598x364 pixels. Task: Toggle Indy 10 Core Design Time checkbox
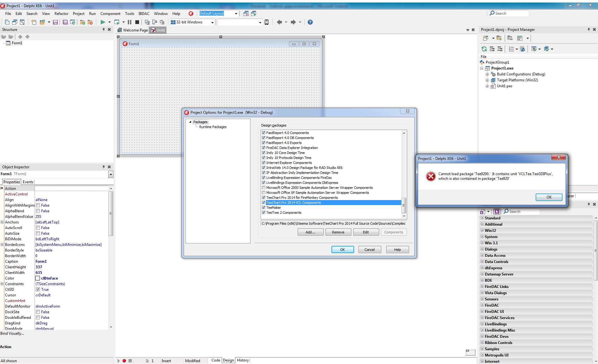[263, 153]
